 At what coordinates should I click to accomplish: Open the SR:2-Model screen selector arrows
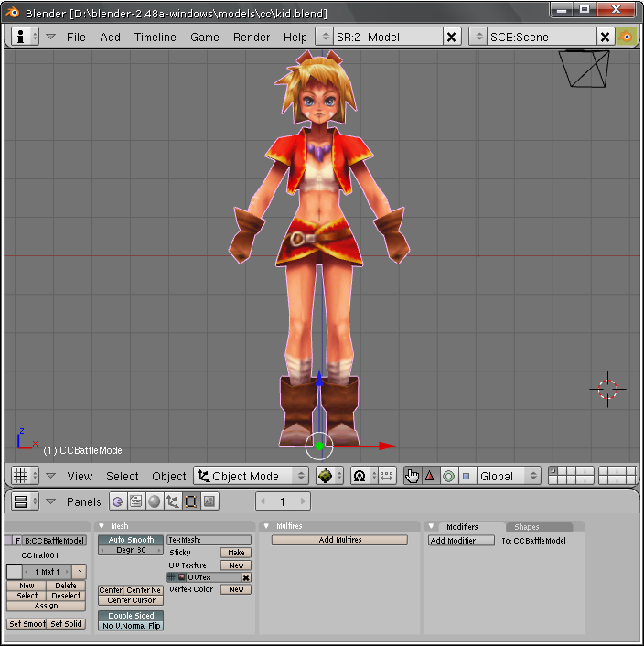(326, 37)
